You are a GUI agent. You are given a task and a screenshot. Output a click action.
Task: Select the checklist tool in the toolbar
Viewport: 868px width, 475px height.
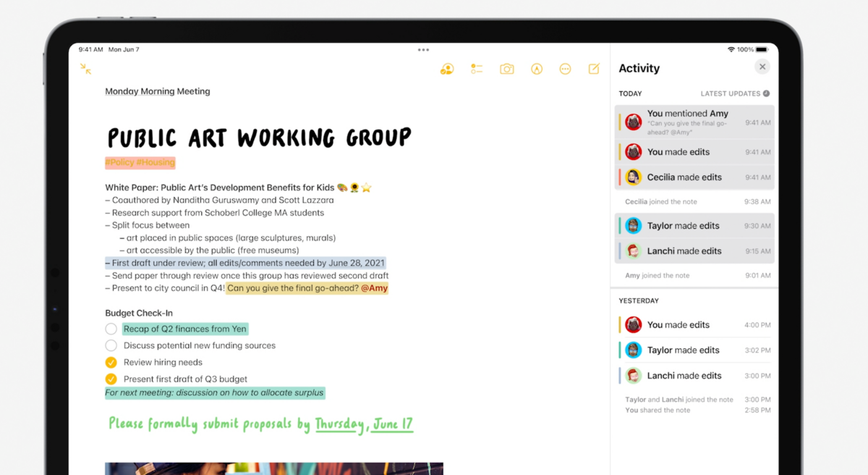[x=476, y=69]
